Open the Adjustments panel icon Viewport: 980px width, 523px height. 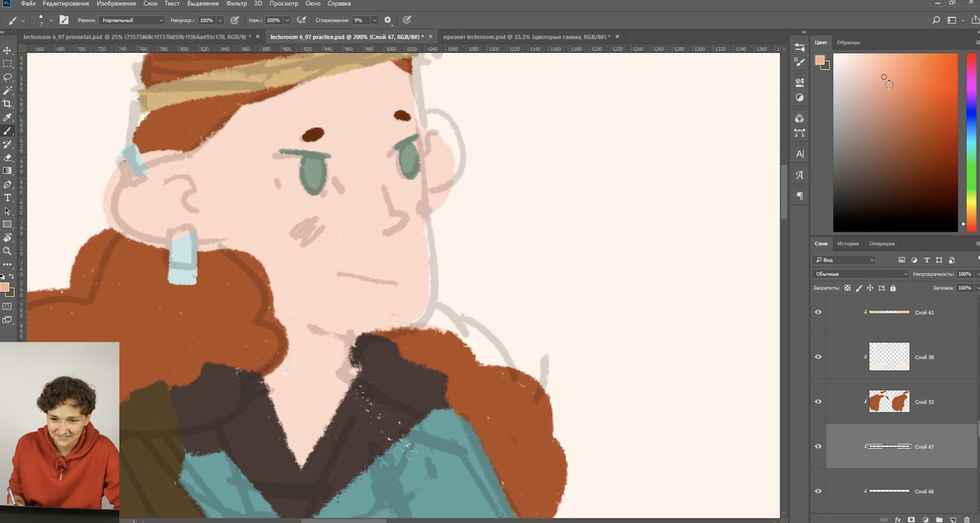(x=800, y=97)
